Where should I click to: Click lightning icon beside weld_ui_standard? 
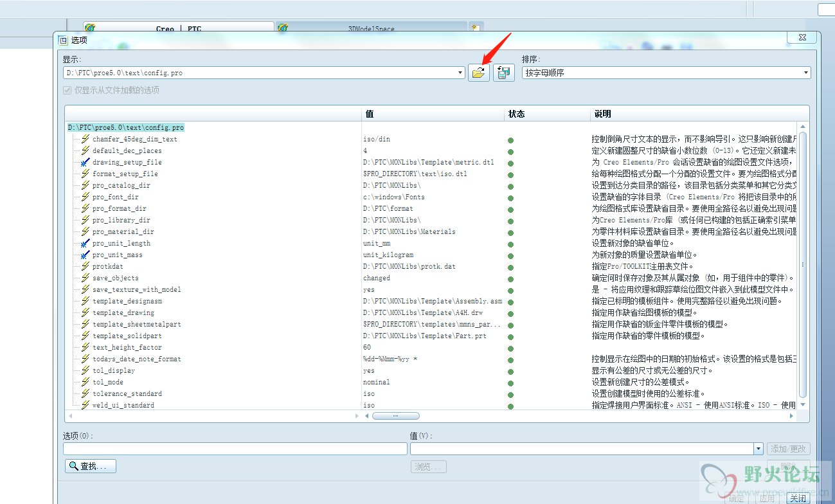point(85,405)
